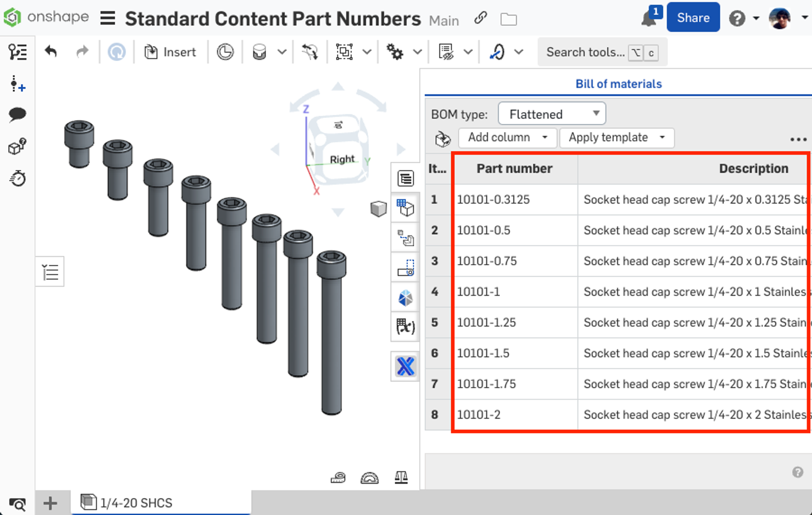Select the 1/4-20 SHCS tab
Viewport: 812px width, 515px height.
135,502
